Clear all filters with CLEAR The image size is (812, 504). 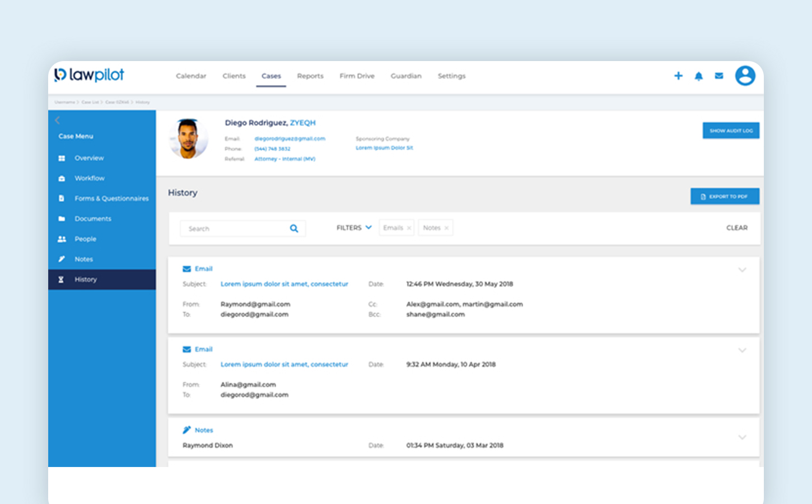coord(737,228)
